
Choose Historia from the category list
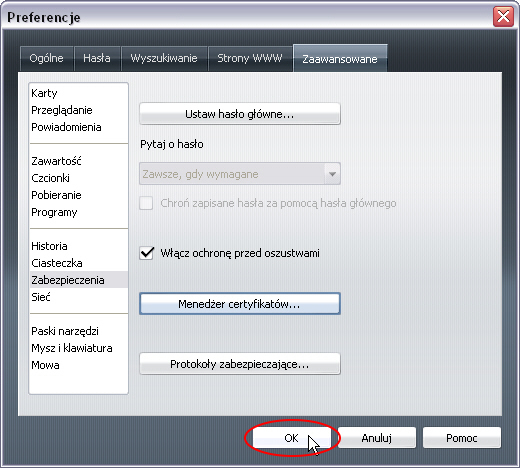click(49, 246)
